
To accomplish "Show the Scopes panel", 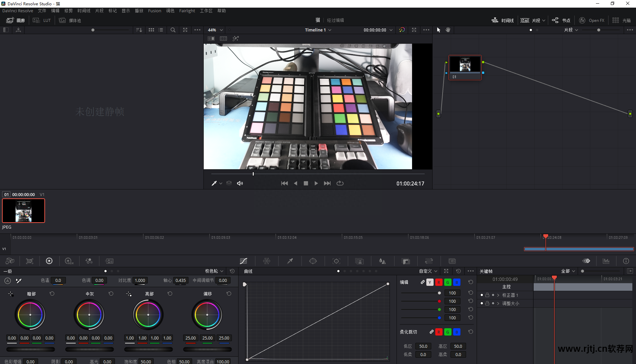I will tap(606, 261).
